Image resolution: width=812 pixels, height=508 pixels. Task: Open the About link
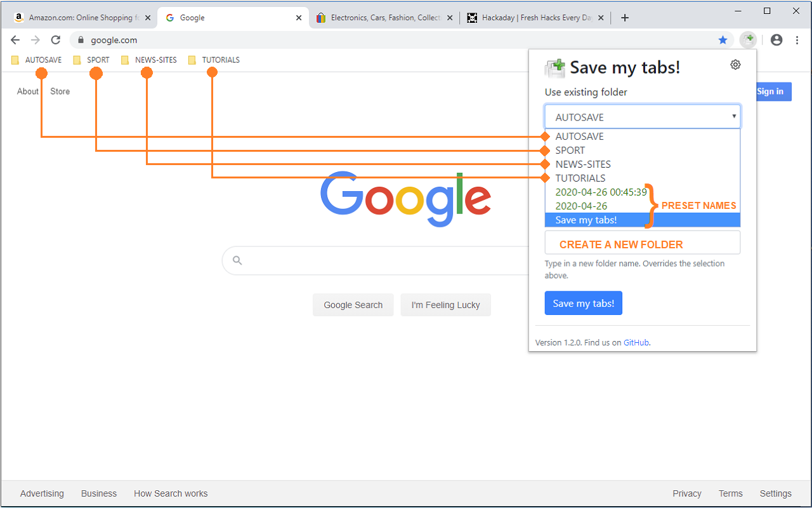click(x=28, y=91)
